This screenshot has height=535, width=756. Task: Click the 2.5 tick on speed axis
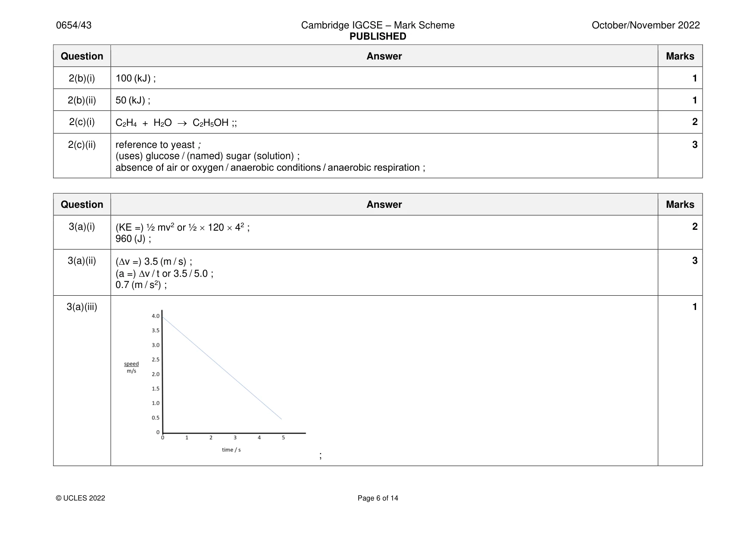tap(156, 360)
